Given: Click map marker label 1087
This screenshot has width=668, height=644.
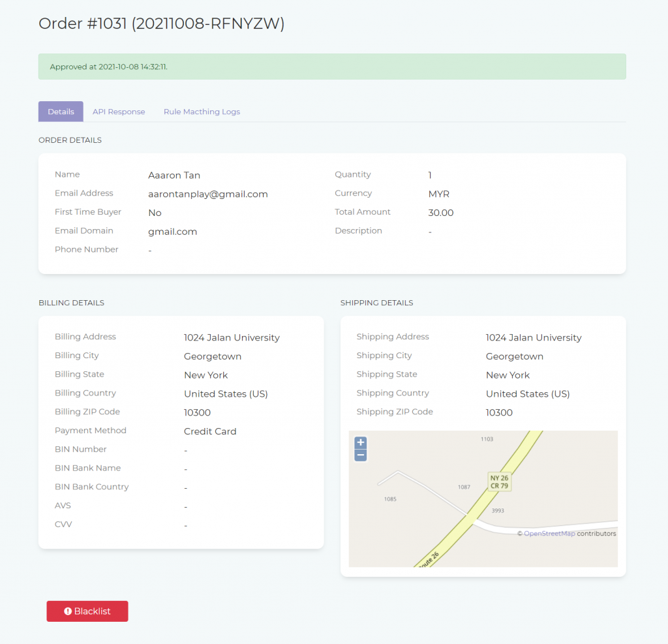Looking at the screenshot, I should (464, 487).
